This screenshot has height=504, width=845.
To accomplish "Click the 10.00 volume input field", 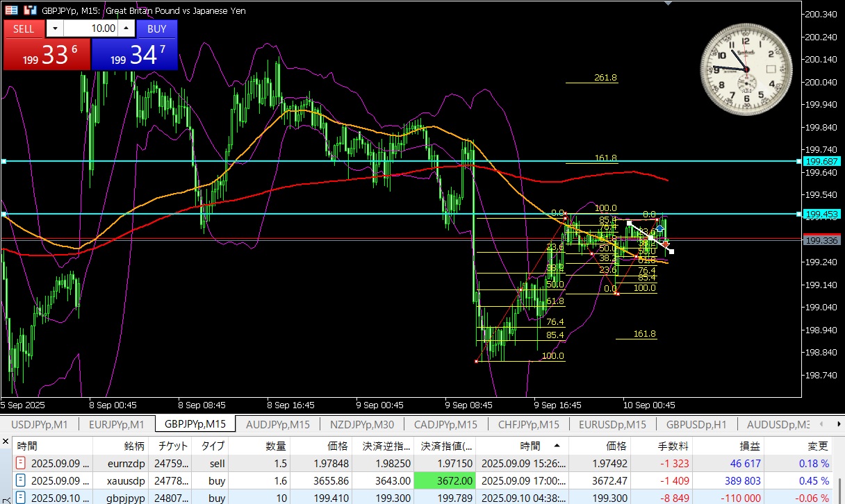I will tap(90, 28).
